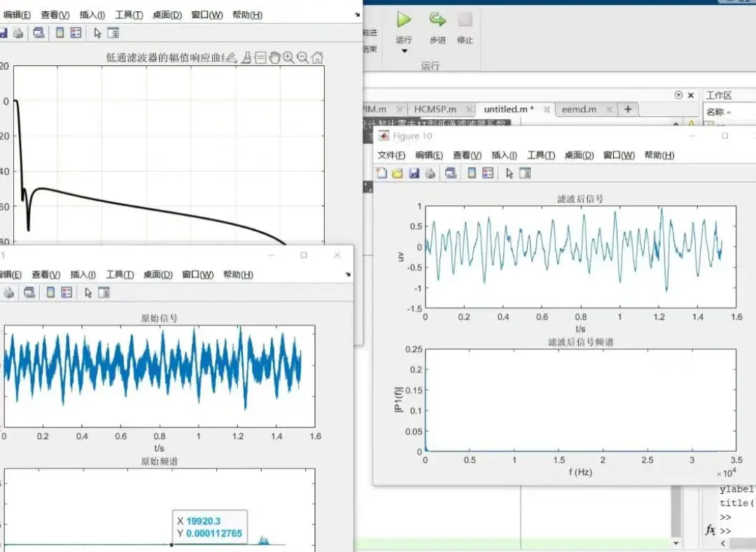This screenshot has height=552, width=756.
Task: Open Property Inspector in original signal figure
Action: (104, 292)
